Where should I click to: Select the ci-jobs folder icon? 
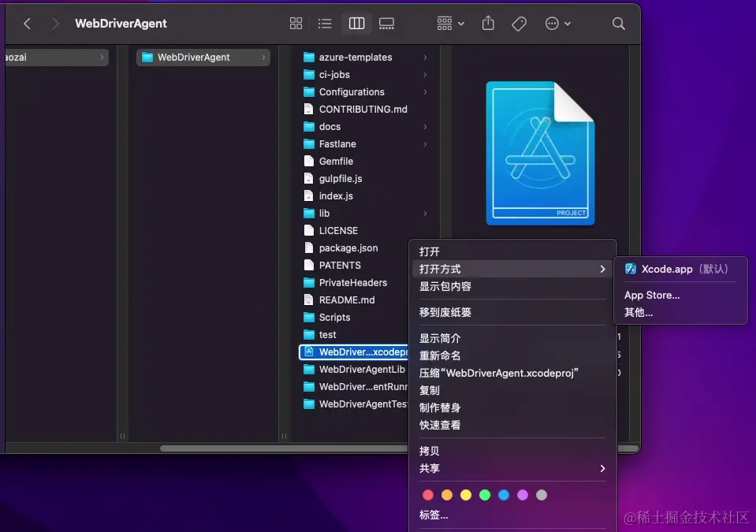pos(309,75)
